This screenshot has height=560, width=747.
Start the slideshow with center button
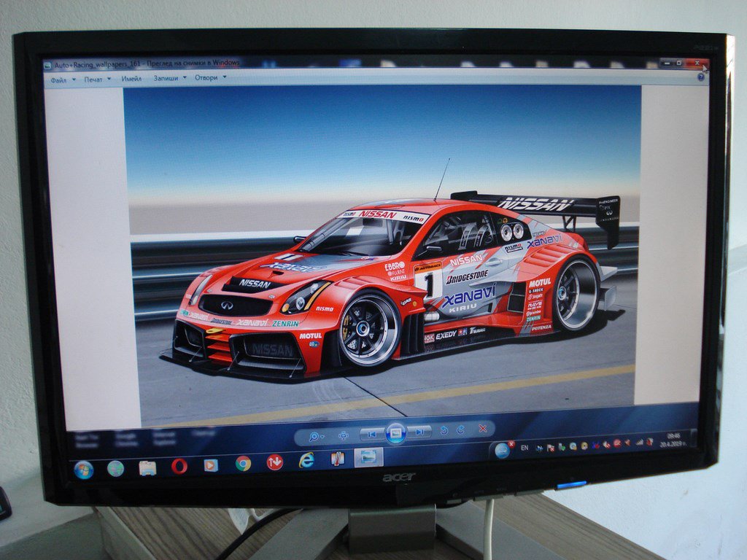point(395,433)
